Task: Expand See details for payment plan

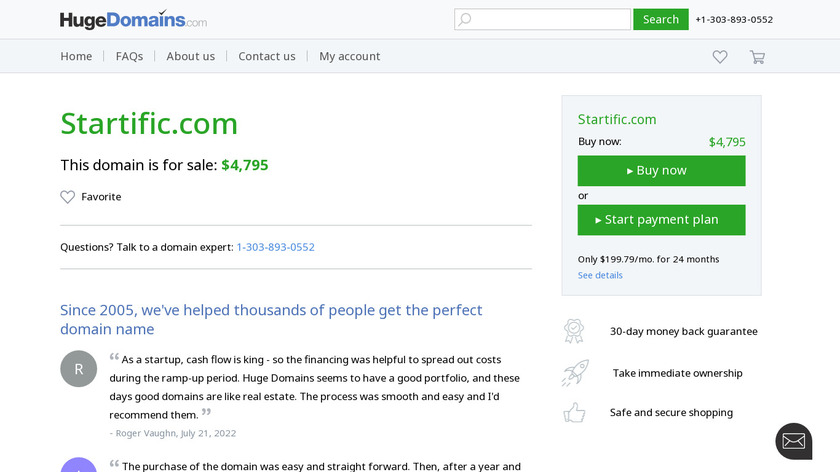Action: coord(600,275)
